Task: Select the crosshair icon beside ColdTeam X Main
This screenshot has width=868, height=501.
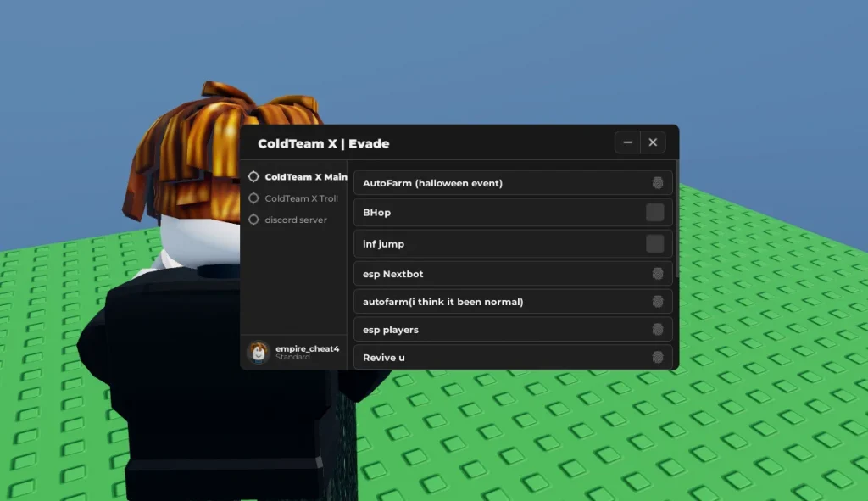Action: [x=253, y=177]
